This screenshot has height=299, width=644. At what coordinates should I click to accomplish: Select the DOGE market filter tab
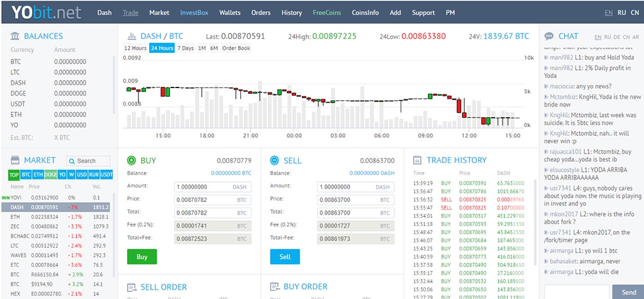click(x=51, y=175)
